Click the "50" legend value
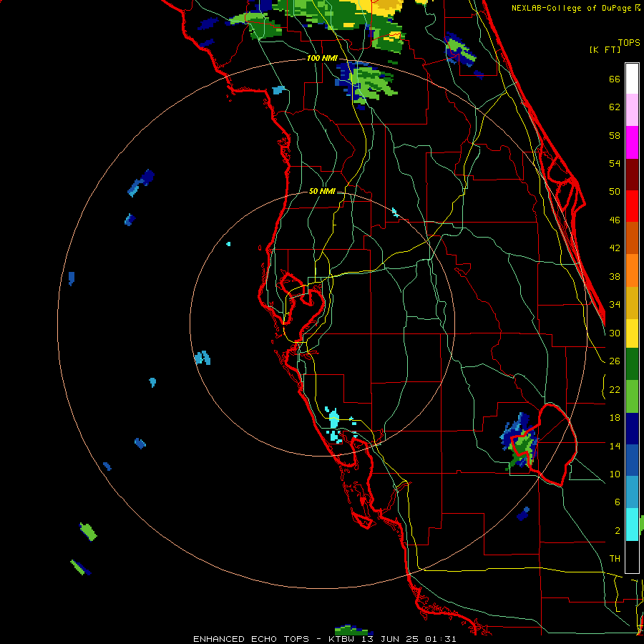 point(615,191)
